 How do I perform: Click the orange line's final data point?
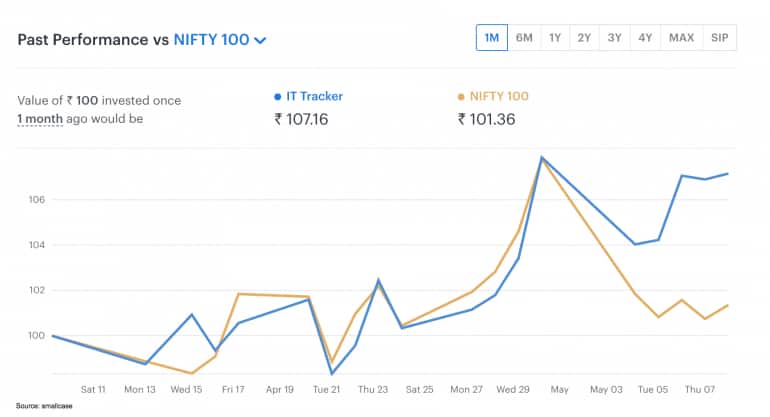(x=727, y=305)
